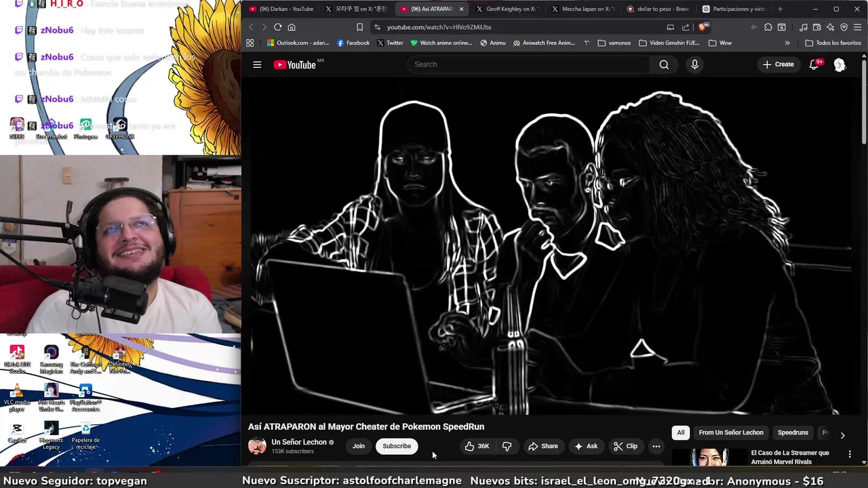
Task: Open the Wow bookmark folder
Action: point(720,43)
